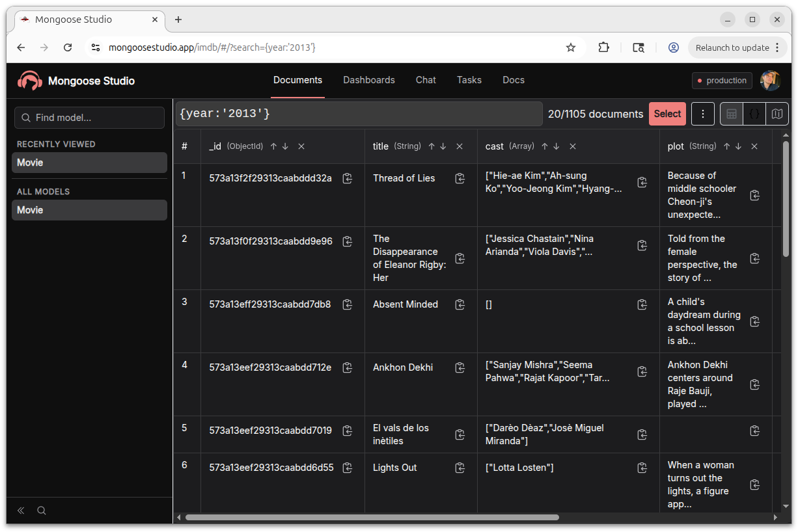
Task: Sort title column ascending
Action: click(432, 146)
